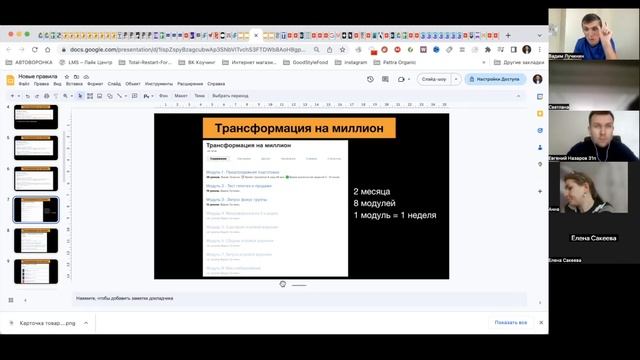Click the Google Keep side panel icon
The width and height of the screenshot is (640, 360).
(540, 113)
